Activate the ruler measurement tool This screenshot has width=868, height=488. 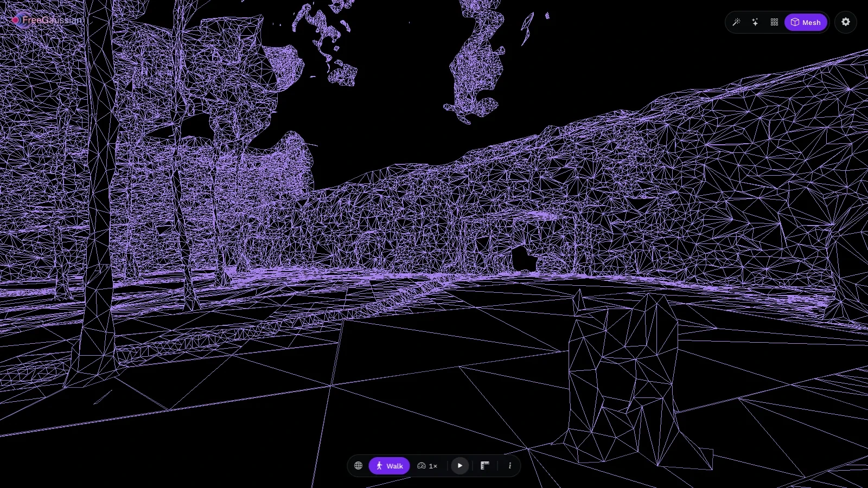pos(485,466)
